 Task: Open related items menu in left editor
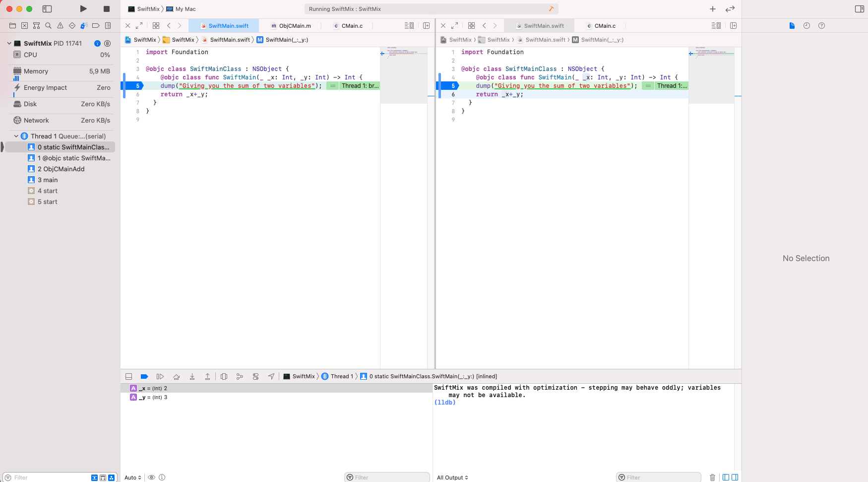(156, 26)
